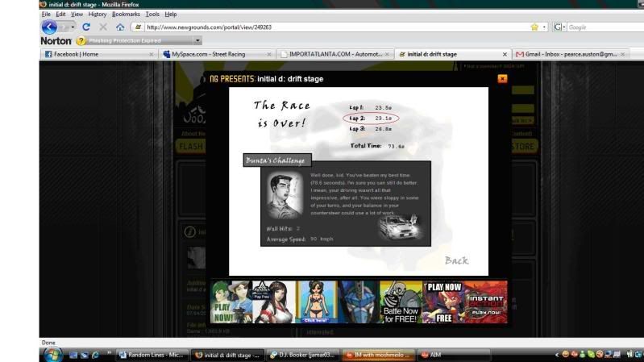Launch Internet Explorer from quick launch
This screenshot has height=362, width=644.
click(95, 355)
